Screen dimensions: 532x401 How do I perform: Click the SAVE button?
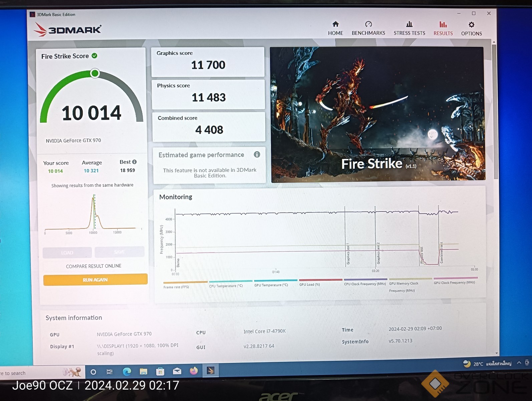119,252
